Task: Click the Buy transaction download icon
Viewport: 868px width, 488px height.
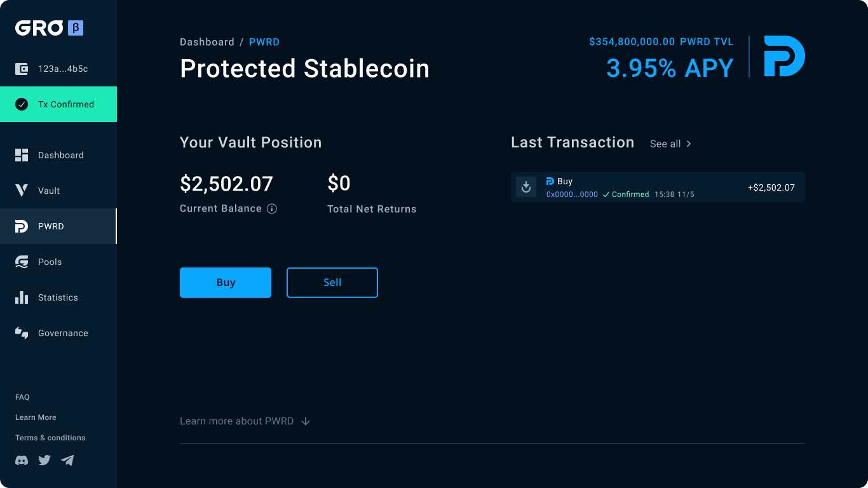Action: point(526,187)
